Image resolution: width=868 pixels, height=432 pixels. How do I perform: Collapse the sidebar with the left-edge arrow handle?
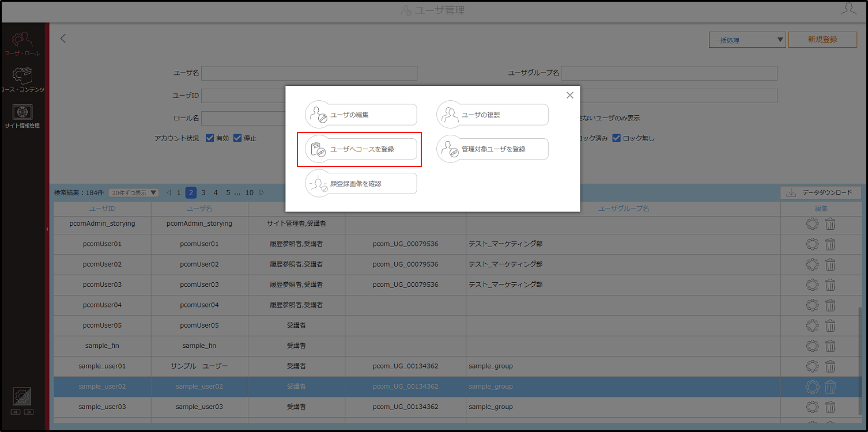(47, 229)
